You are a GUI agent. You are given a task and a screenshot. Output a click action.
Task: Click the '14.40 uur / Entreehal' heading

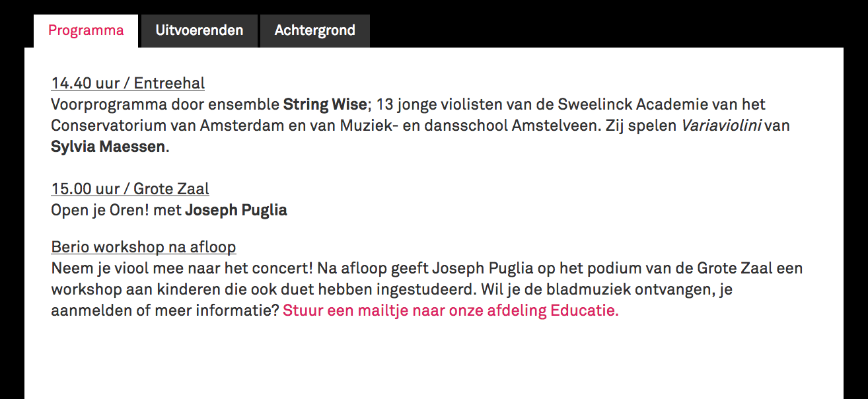click(x=127, y=83)
